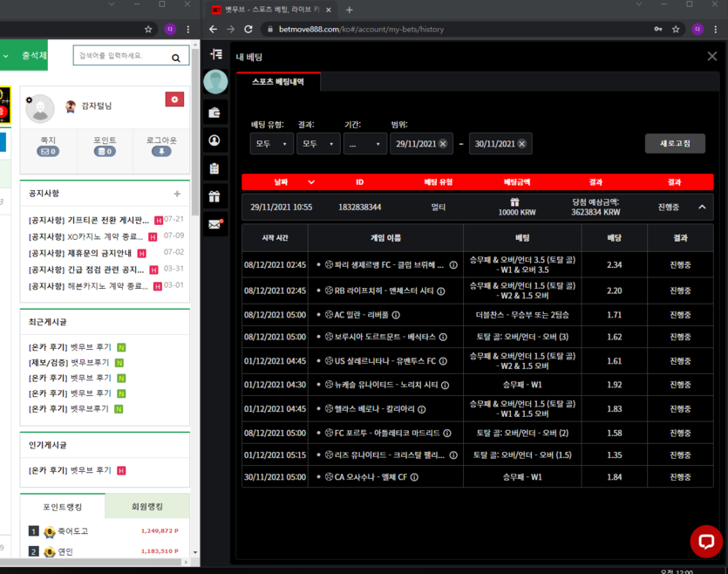Open the mail messages icon in sidebar
This screenshot has width=728, height=574.
[x=214, y=224]
